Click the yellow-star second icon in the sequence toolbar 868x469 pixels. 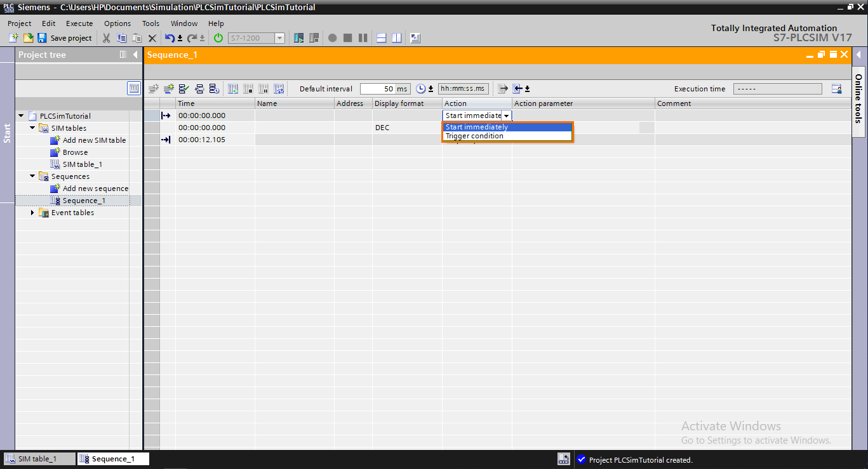pyautogui.click(x=168, y=89)
